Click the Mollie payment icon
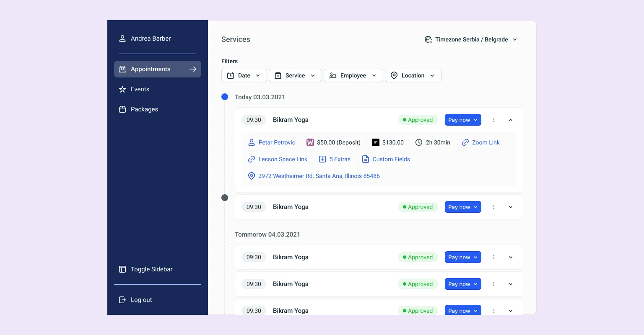The width and height of the screenshot is (644, 335). 376,142
